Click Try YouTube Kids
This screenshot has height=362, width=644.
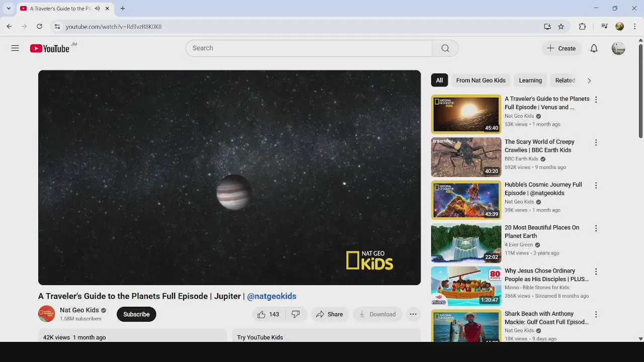click(260, 337)
